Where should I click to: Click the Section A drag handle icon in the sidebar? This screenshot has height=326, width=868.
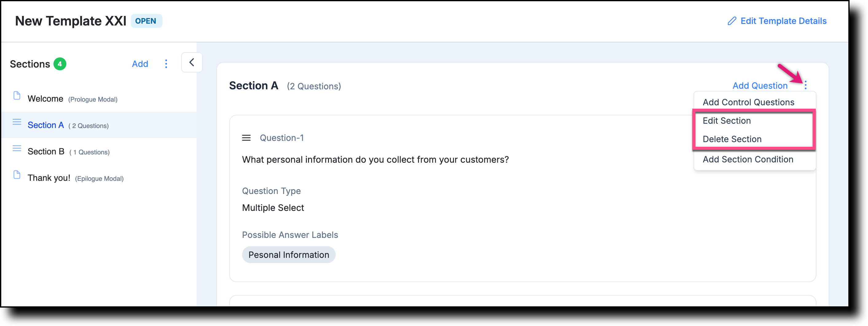click(x=17, y=122)
